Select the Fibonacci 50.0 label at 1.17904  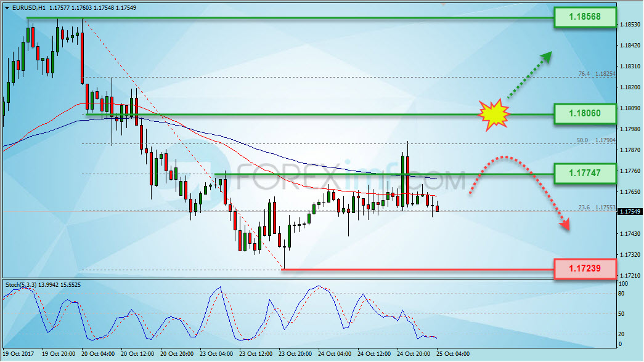[596, 140]
